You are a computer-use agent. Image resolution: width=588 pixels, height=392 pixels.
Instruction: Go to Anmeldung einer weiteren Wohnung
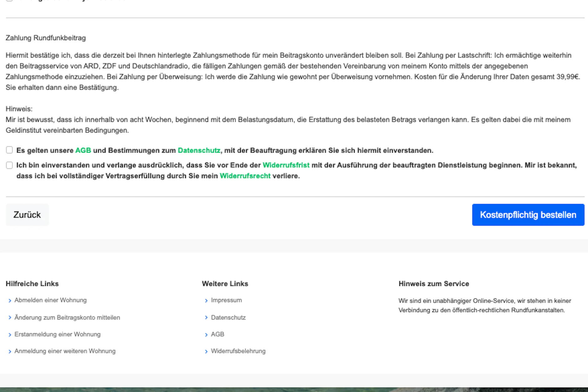pos(65,351)
